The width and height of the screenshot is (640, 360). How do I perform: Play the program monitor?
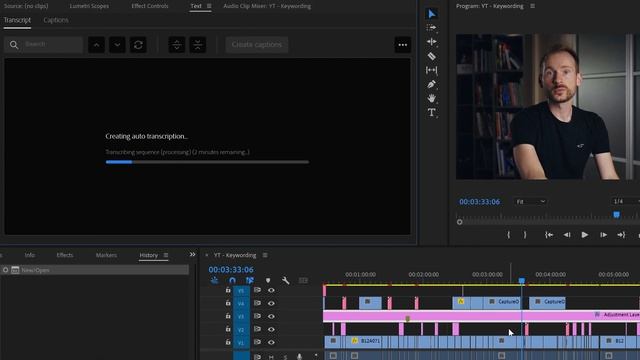584,235
